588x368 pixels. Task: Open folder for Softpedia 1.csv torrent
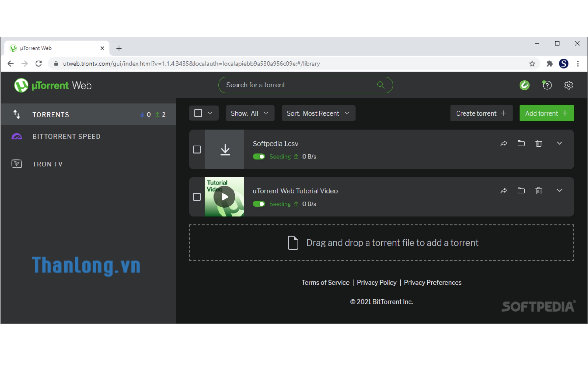(x=521, y=143)
